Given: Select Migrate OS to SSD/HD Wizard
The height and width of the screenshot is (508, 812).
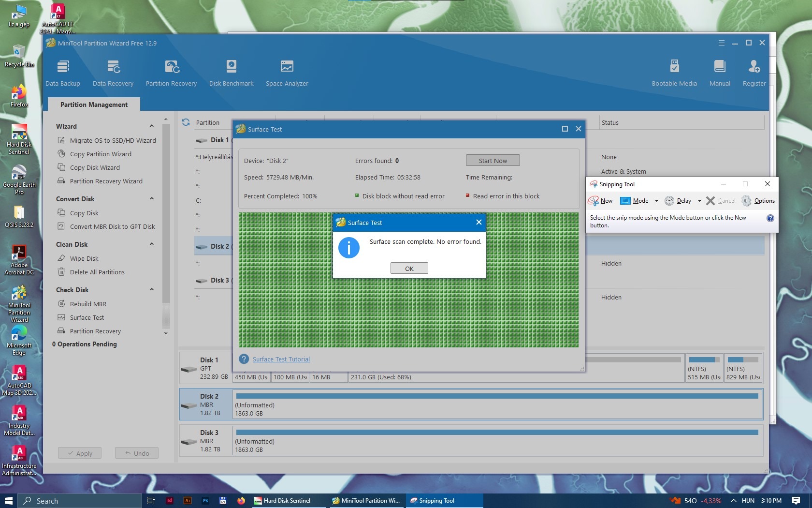Looking at the screenshot, I should (x=113, y=140).
